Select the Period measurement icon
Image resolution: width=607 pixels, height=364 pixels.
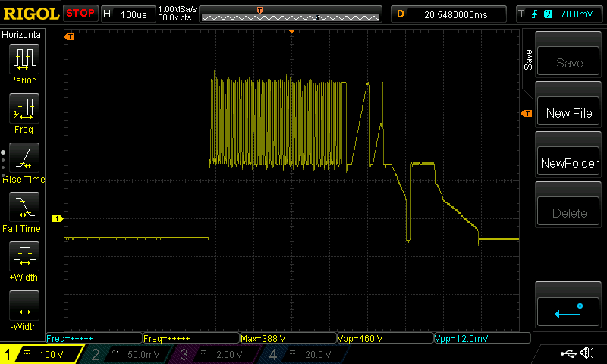[x=24, y=59]
